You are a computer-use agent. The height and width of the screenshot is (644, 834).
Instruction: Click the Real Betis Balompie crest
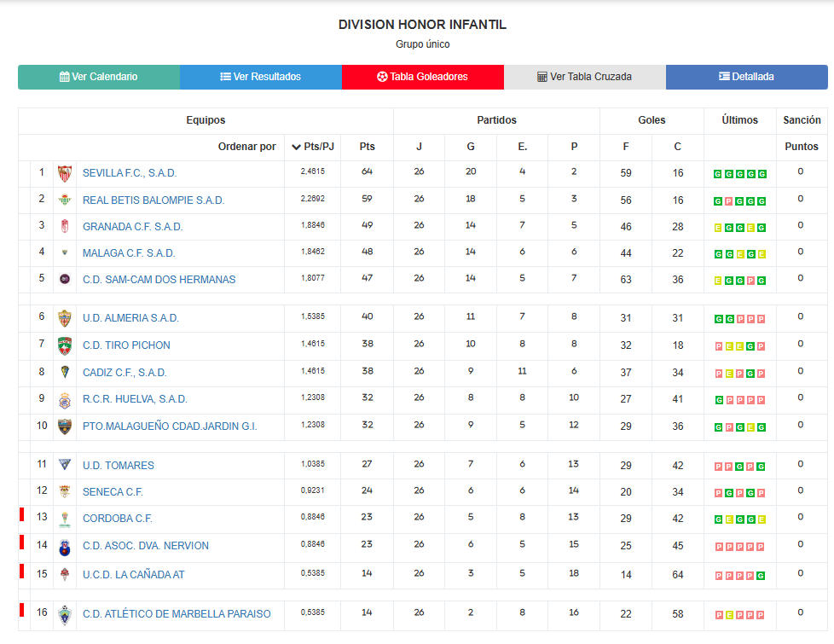(64, 200)
